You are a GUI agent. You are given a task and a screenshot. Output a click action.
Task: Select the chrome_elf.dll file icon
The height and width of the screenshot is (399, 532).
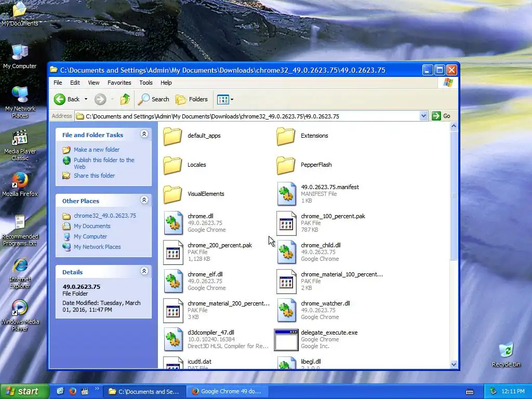coord(174,281)
